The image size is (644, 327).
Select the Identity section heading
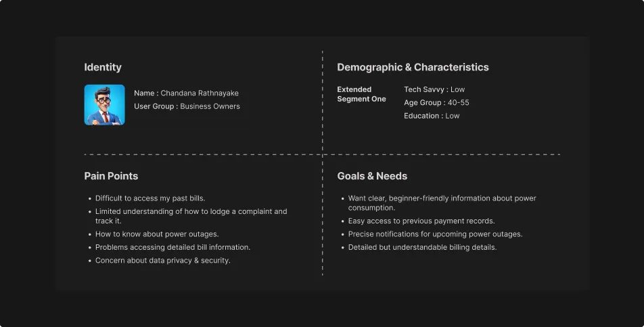(103, 67)
